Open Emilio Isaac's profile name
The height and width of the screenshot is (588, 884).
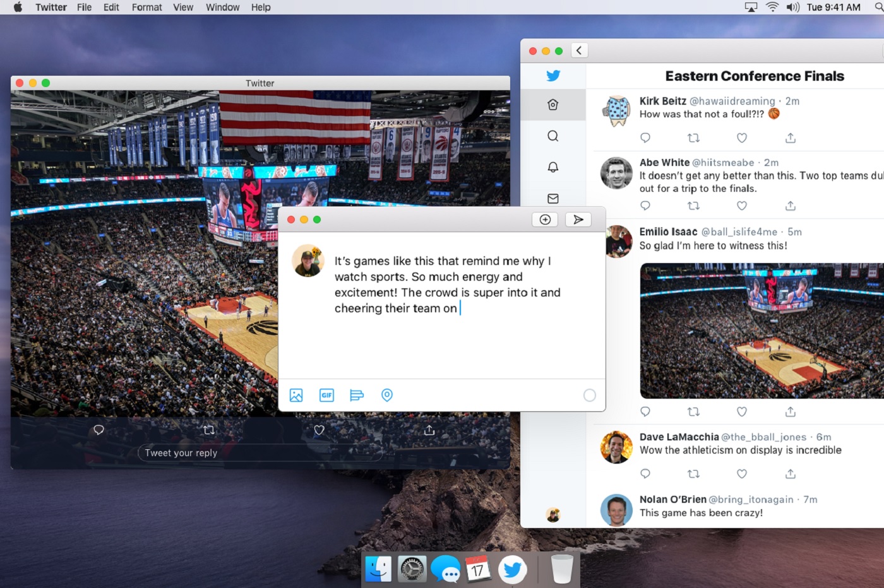point(668,232)
